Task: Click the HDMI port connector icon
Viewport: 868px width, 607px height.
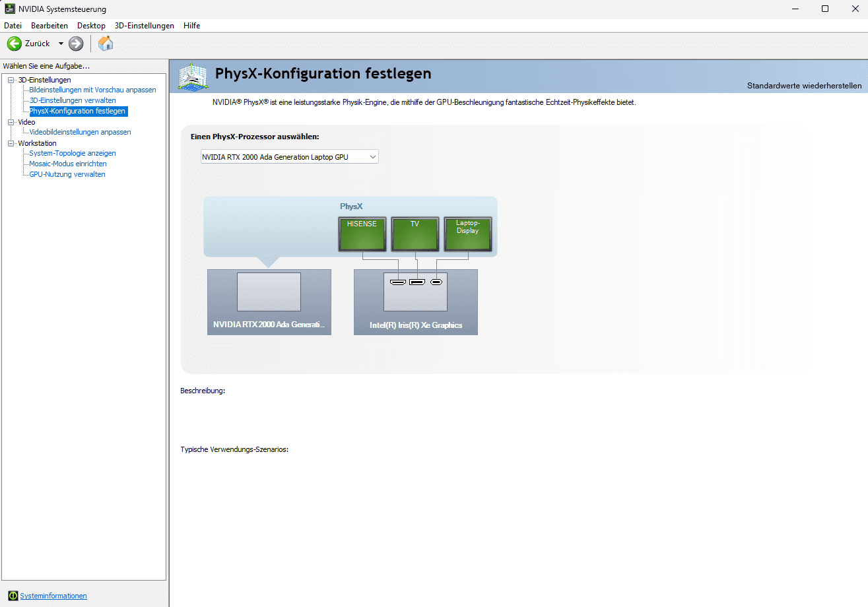Action: [x=397, y=282]
